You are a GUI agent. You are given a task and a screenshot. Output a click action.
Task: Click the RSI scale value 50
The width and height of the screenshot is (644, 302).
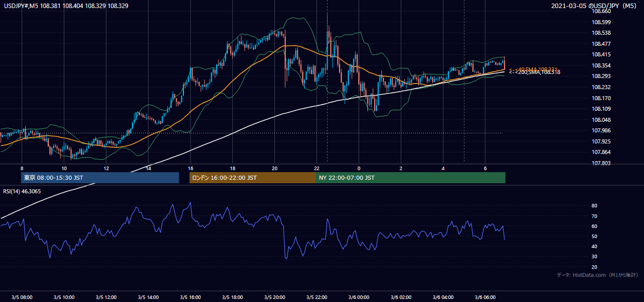pyautogui.click(x=594, y=236)
